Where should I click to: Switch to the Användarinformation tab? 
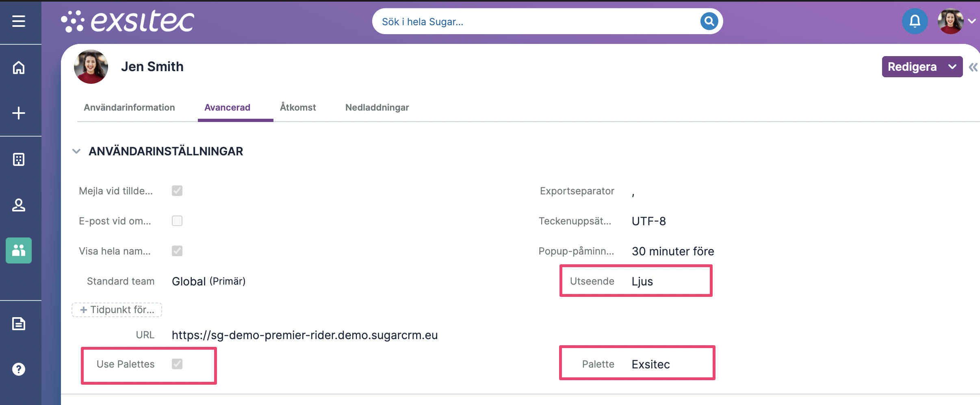click(129, 107)
